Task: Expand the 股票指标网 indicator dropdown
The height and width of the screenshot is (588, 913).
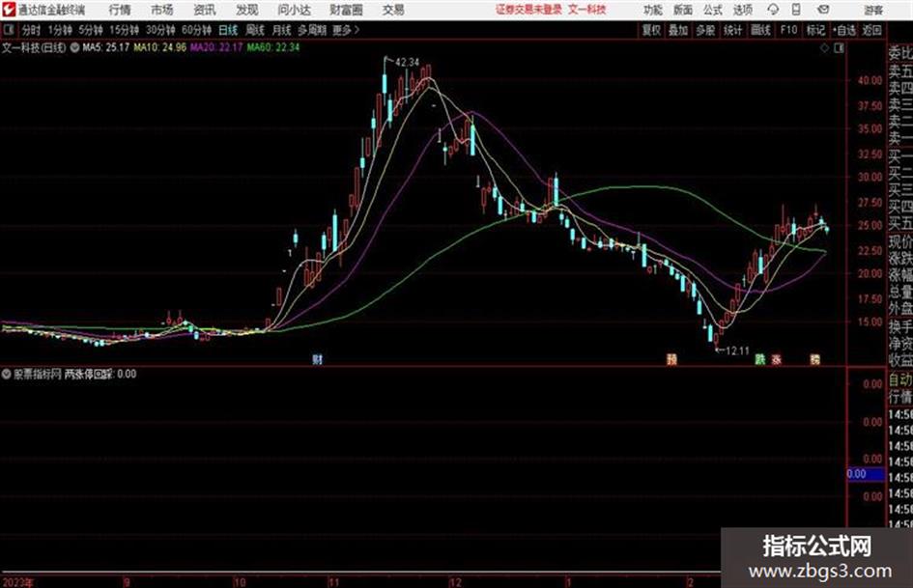Action: click(7, 374)
